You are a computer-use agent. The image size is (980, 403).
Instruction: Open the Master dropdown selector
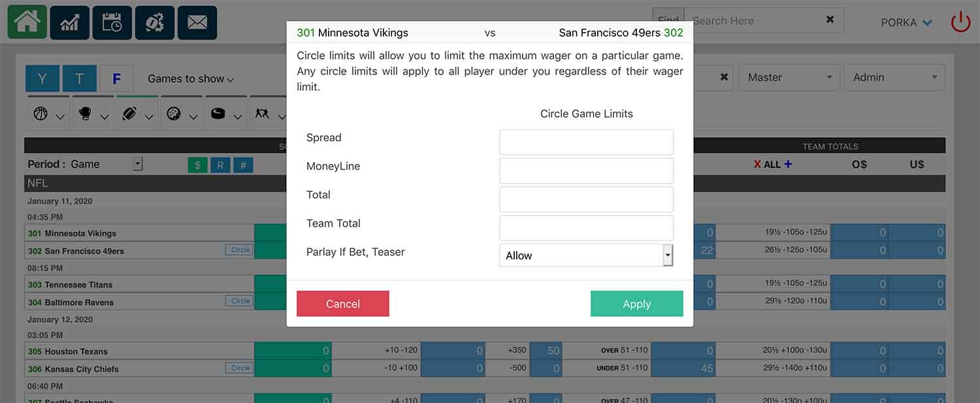click(789, 77)
